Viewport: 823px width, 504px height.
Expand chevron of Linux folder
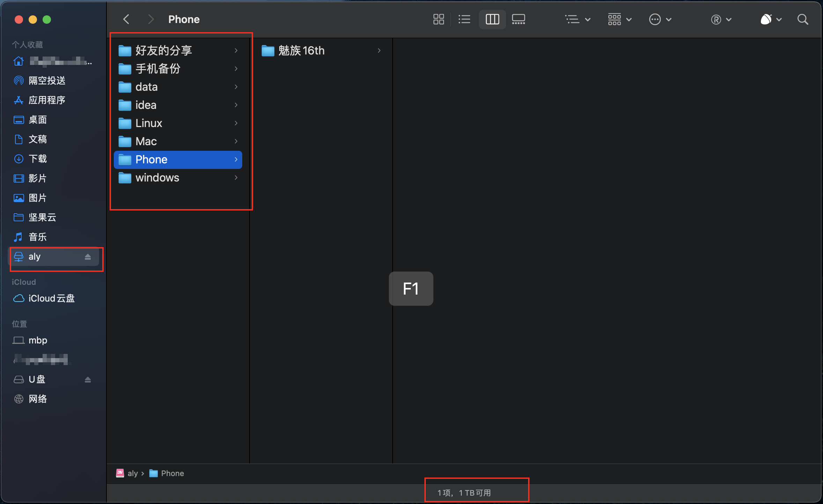236,123
